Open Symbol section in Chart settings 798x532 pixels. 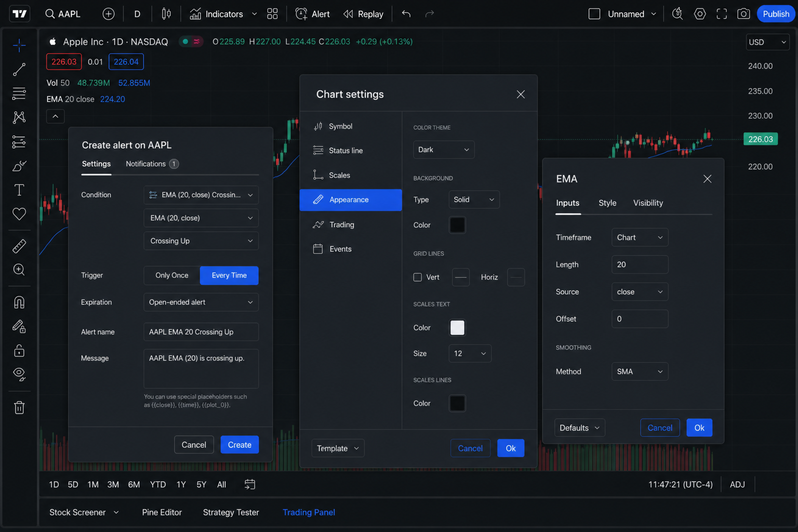click(351, 126)
